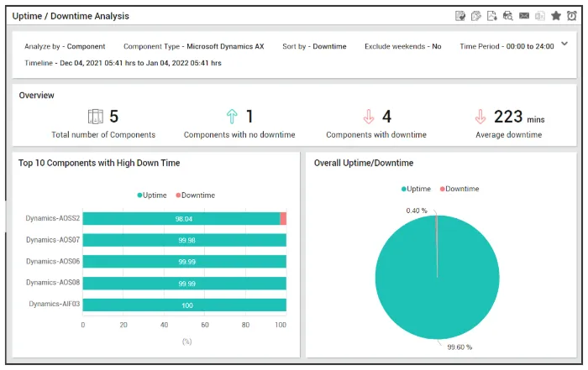The width and height of the screenshot is (588, 370).
Task: Download the report as PDF
Action: coord(492,16)
